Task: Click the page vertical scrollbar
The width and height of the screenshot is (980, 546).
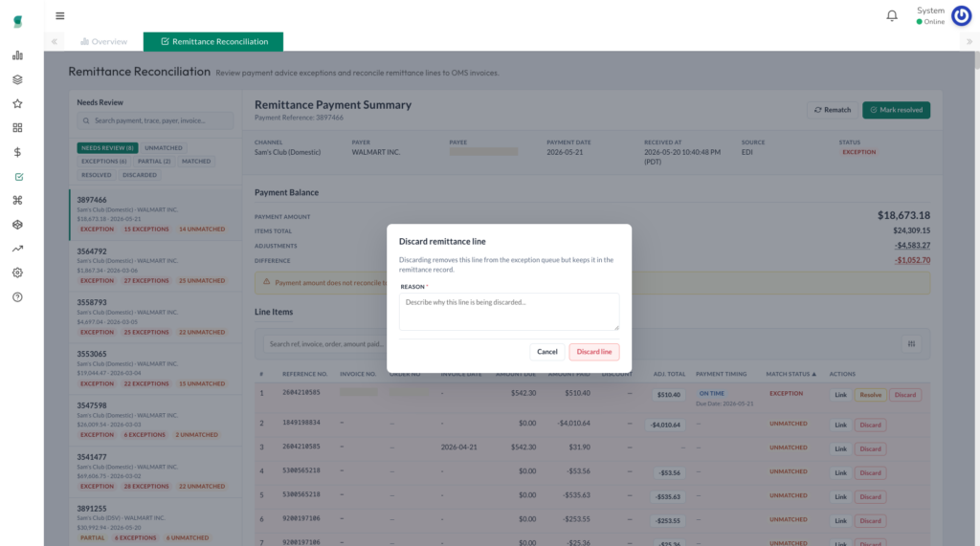Action: pyautogui.click(x=976, y=60)
